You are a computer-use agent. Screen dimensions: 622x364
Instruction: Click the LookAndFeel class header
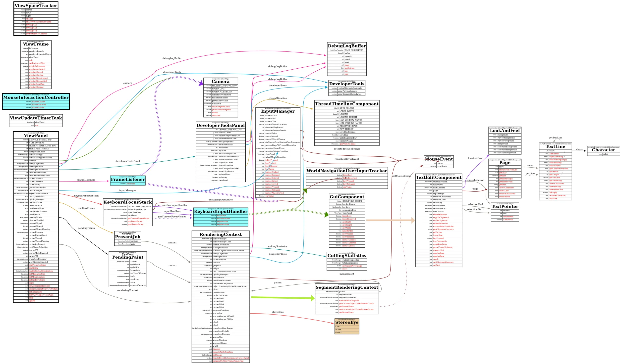(x=505, y=131)
